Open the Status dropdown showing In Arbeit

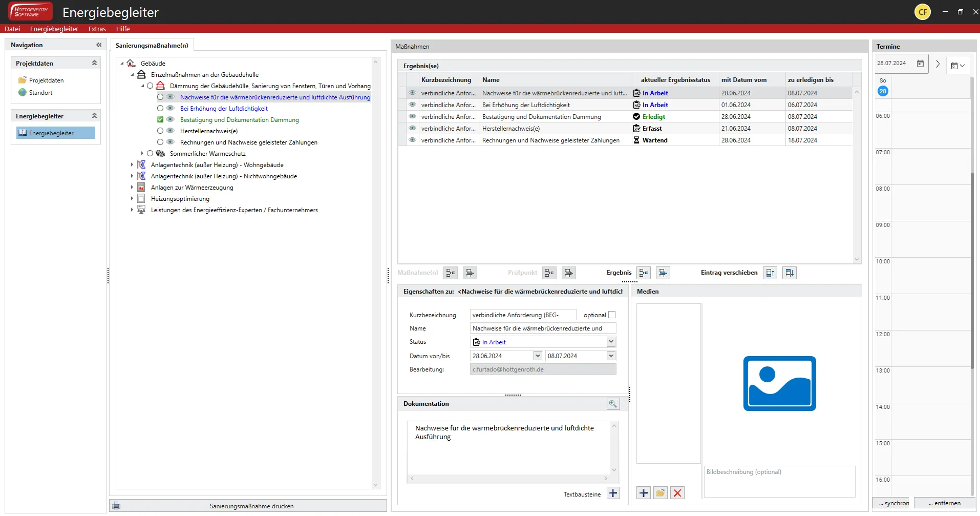point(611,342)
